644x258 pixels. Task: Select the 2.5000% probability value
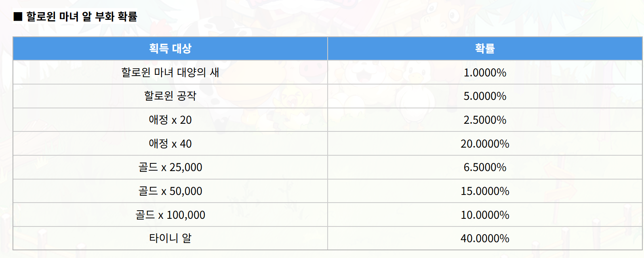[485, 120]
